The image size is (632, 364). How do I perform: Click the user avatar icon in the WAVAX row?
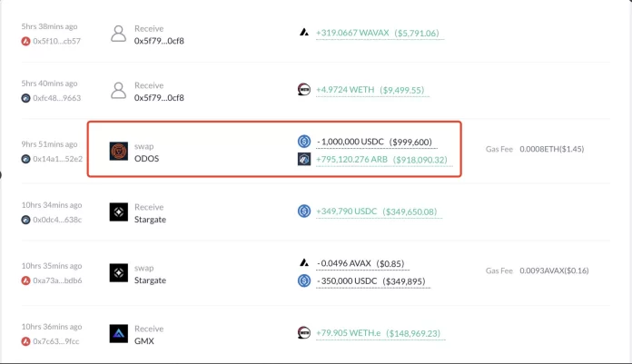(118, 34)
